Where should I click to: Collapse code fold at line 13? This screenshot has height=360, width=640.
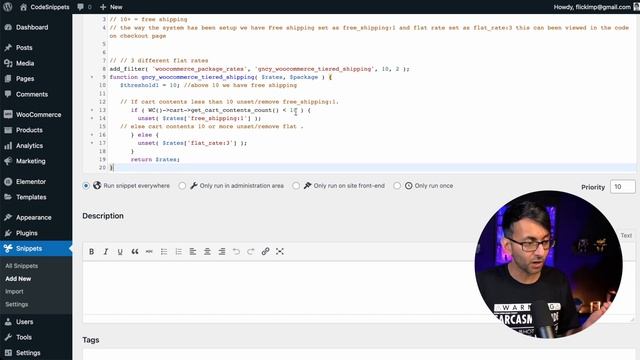(x=92, y=110)
